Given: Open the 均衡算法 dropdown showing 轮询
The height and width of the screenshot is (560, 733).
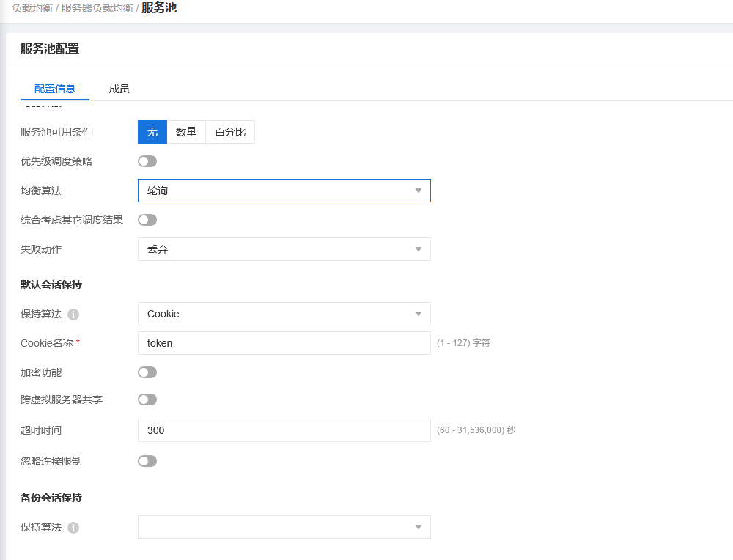Looking at the screenshot, I should point(284,191).
